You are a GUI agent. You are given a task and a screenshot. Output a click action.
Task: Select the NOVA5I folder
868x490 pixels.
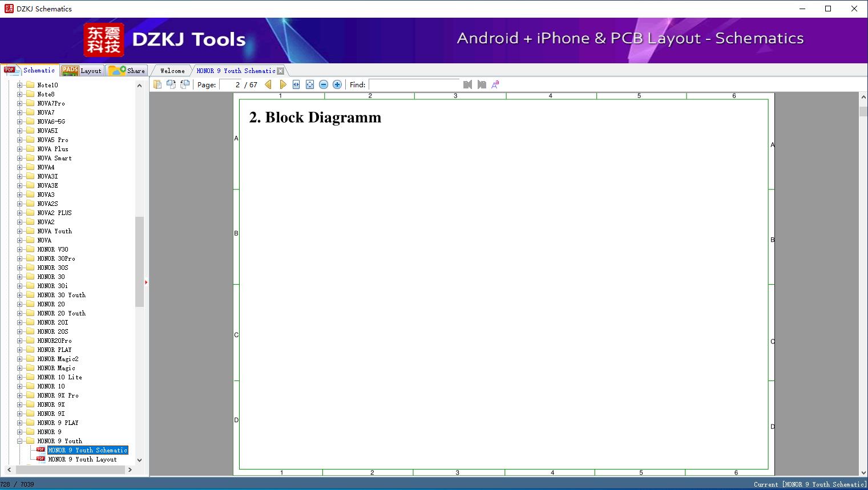[47, 131]
